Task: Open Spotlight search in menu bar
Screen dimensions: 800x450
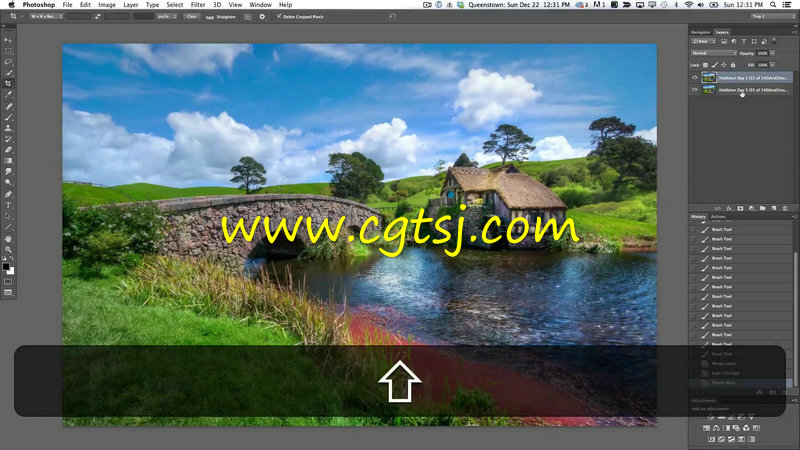Action: (773, 5)
